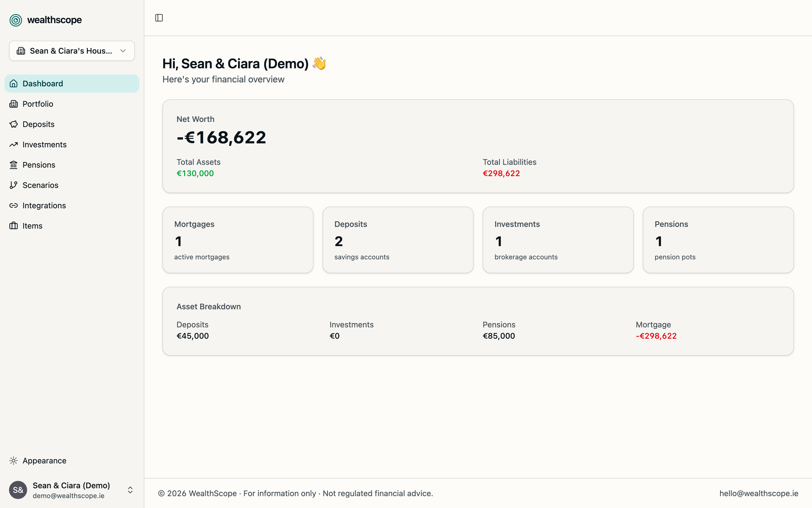The height and width of the screenshot is (508, 812).
Task: Click the Investments trending arrow icon
Action: (x=14, y=144)
